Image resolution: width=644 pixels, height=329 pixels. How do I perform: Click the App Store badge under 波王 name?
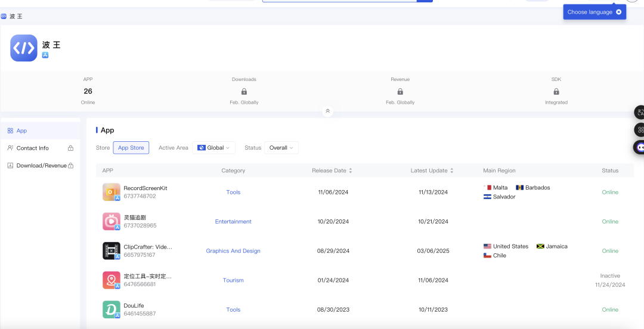[45, 55]
